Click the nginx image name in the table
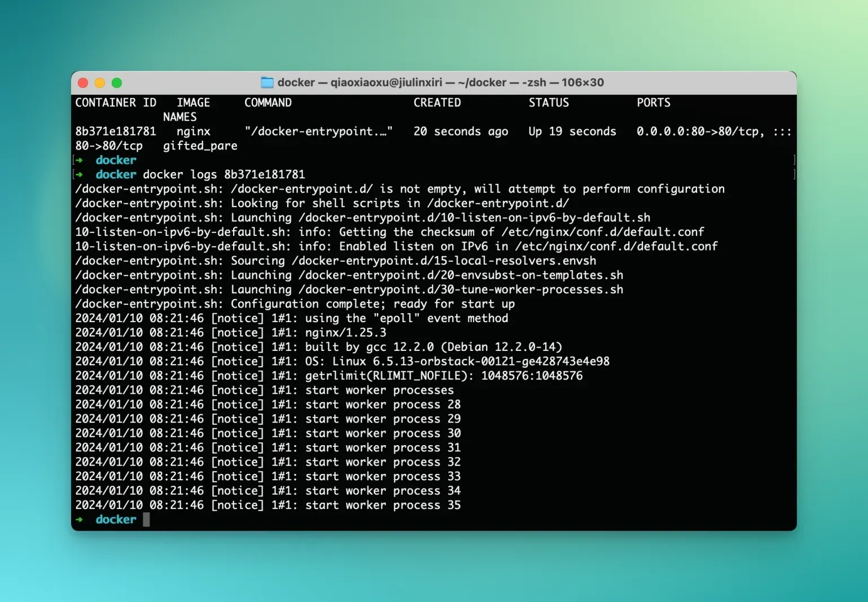Image resolution: width=868 pixels, height=602 pixels. coord(193,131)
